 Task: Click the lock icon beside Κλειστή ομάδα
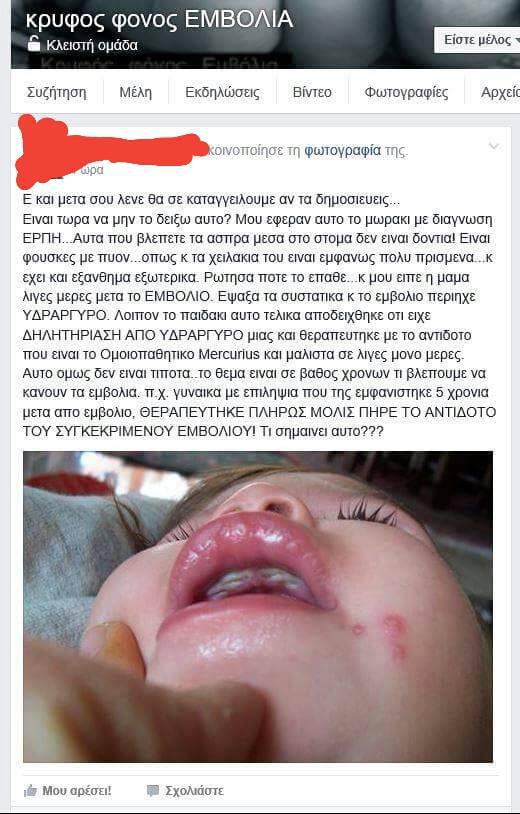(x=34, y=45)
